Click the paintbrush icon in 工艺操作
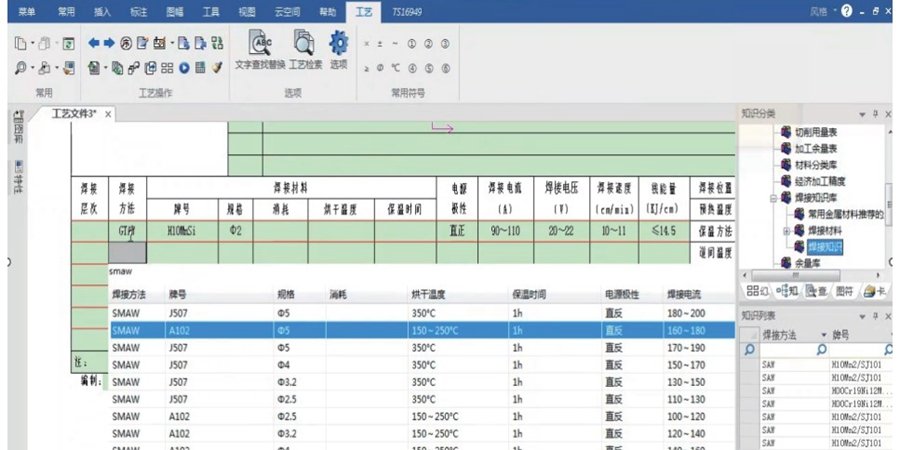900x450 pixels. pyautogui.click(x=217, y=68)
